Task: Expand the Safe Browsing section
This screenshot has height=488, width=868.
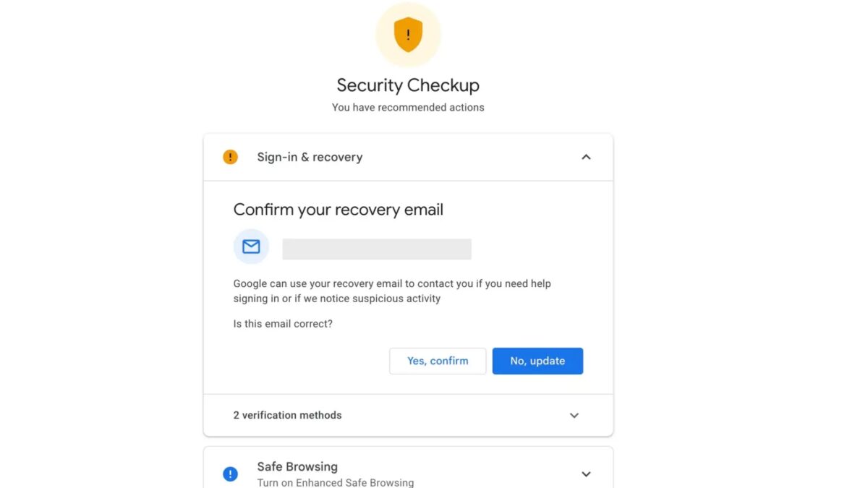Action: click(x=586, y=474)
